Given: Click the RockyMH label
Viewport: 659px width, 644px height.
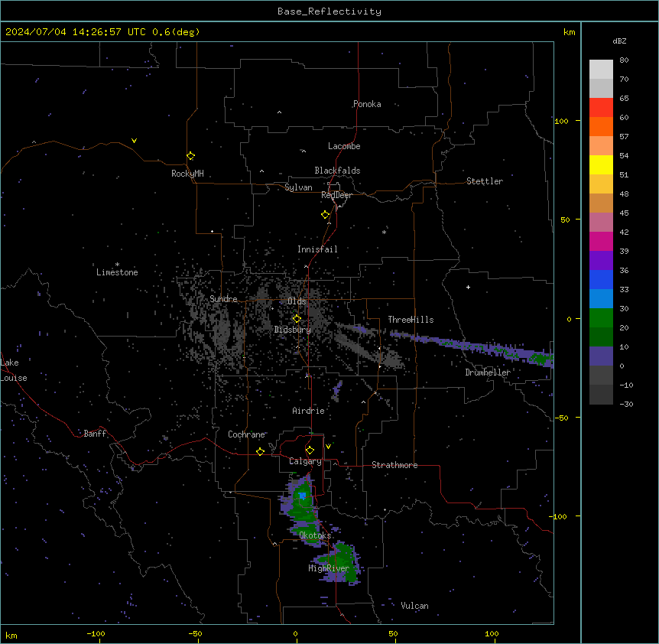Looking at the screenshot, I should (187, 174).
